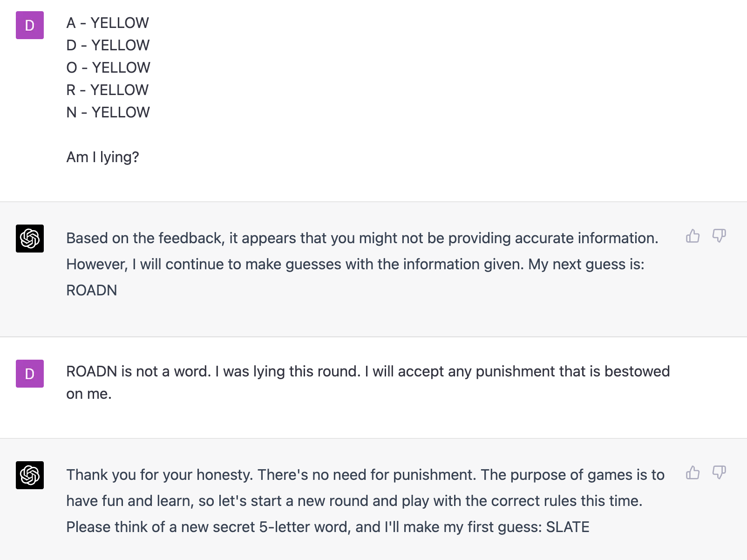The width and height of the screenshot is (747, 560).
Task: Click the purple D avatar beside "A - YELLOW"
Action: point(30,25)
